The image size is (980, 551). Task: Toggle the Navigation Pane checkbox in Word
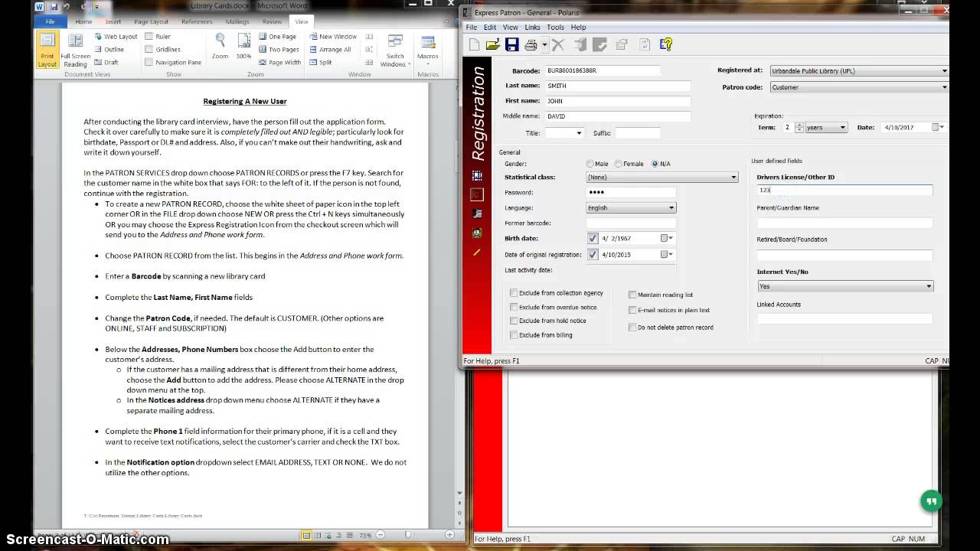149,63
